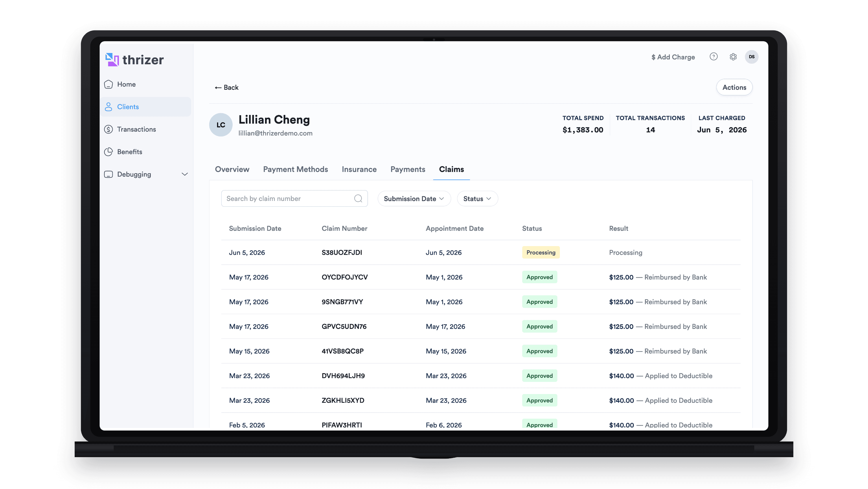This screenshot has height=489, width=868.
Task: Click the Total Transactions 14 value
Action: click(650, 130)
